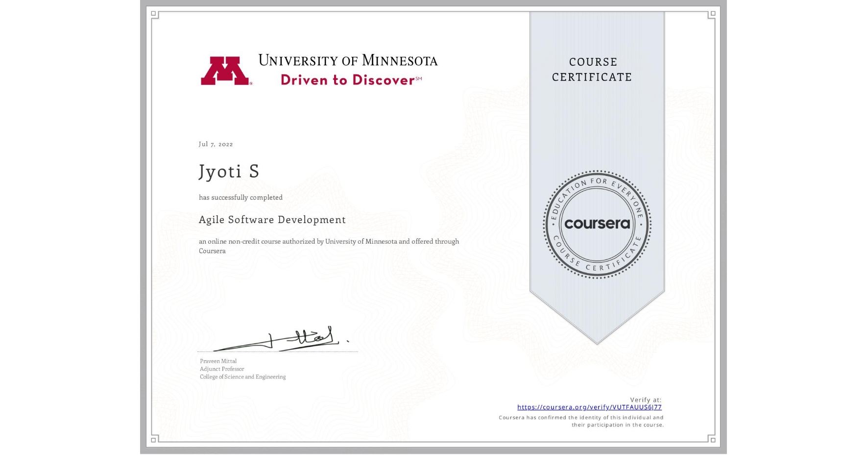Select the has successfully completed text
The image size is (868, 455).
[x=240, y=197]
